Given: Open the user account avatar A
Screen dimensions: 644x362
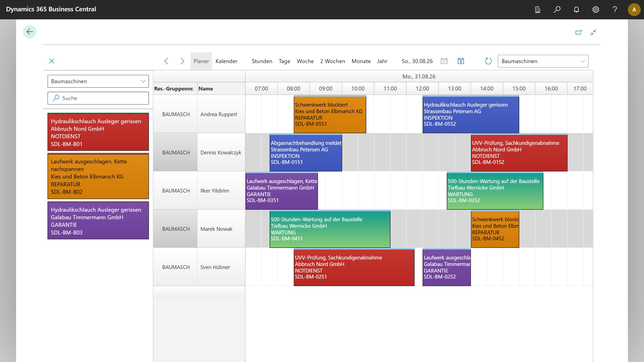Looking at the screenshot, I should coord(634,10).
